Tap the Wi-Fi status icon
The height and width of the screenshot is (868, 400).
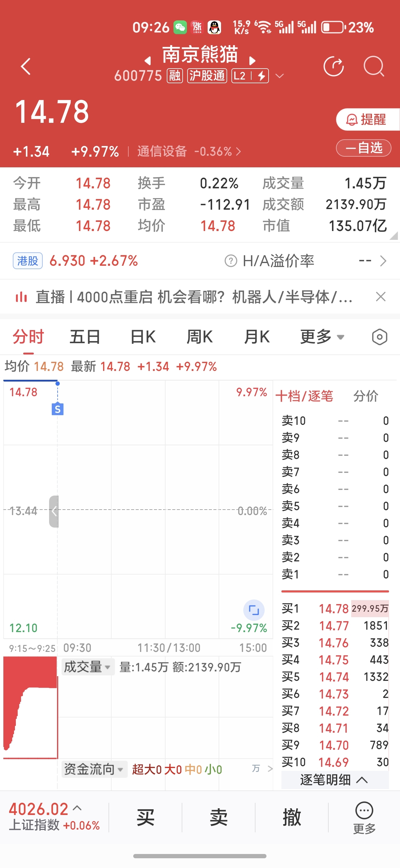[x=263, y=27]
